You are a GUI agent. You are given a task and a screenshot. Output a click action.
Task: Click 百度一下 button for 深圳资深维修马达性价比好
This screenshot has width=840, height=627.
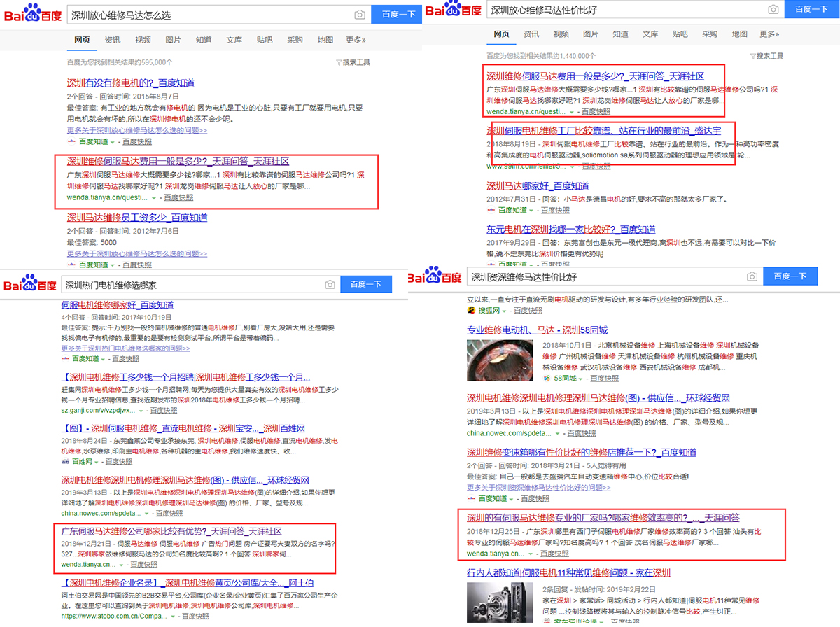pyautogui.click(x=791, y=276)
